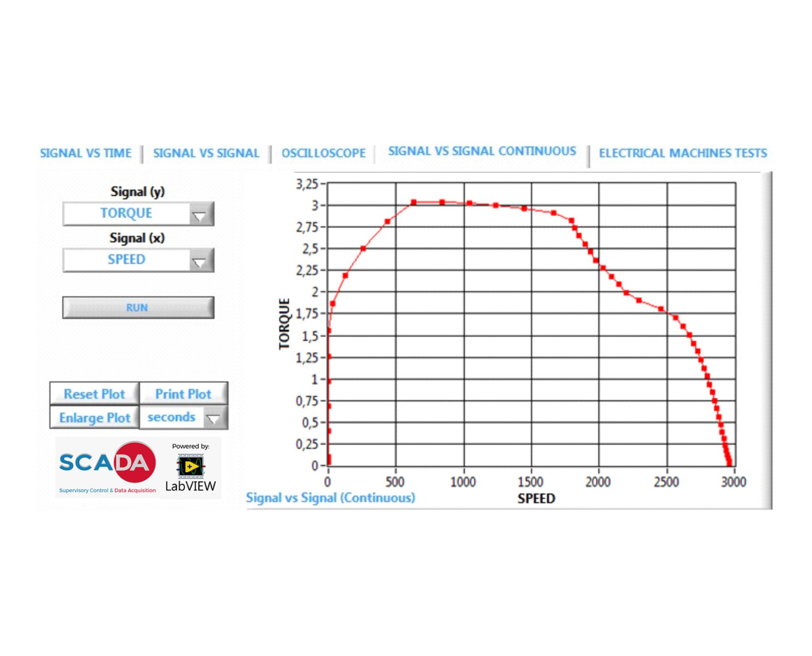Click the Signal vs Signal (Continuous) plot title
The height and width of the screenshot is (656, 812).
click(x=331, y=498)
